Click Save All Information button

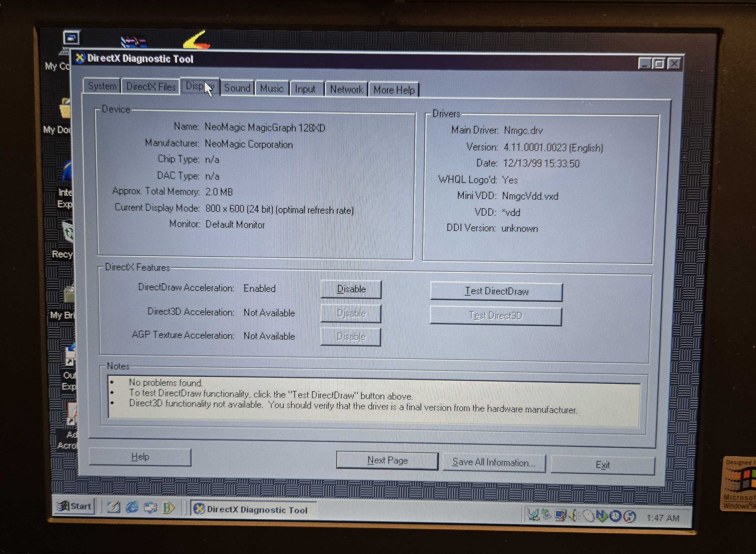coord(494,463)
